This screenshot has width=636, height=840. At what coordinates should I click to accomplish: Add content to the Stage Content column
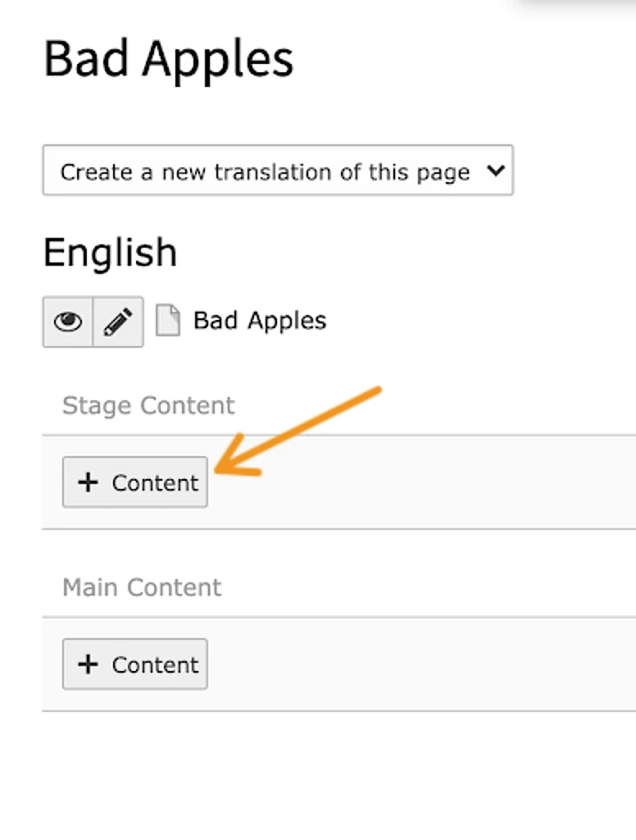(135, 483)
